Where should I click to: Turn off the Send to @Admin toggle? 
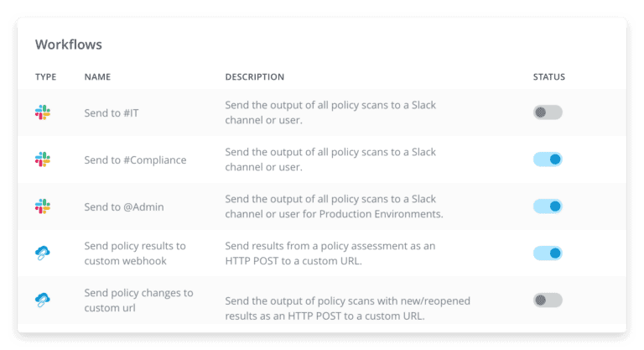548,206
